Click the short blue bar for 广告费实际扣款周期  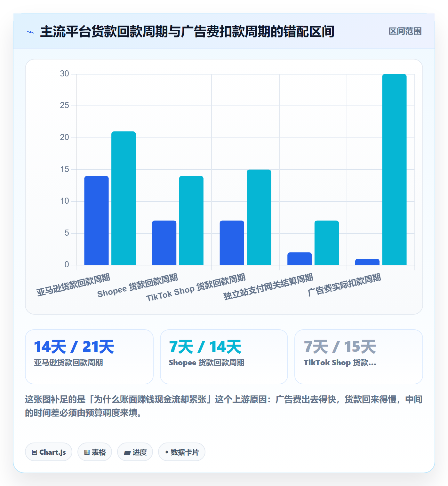click(367, 262)
